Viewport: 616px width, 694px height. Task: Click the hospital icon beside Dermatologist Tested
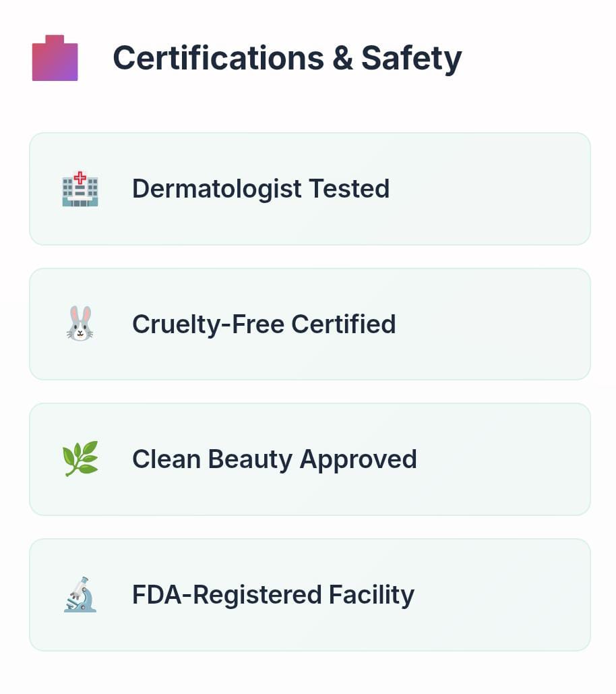point(80,189)
